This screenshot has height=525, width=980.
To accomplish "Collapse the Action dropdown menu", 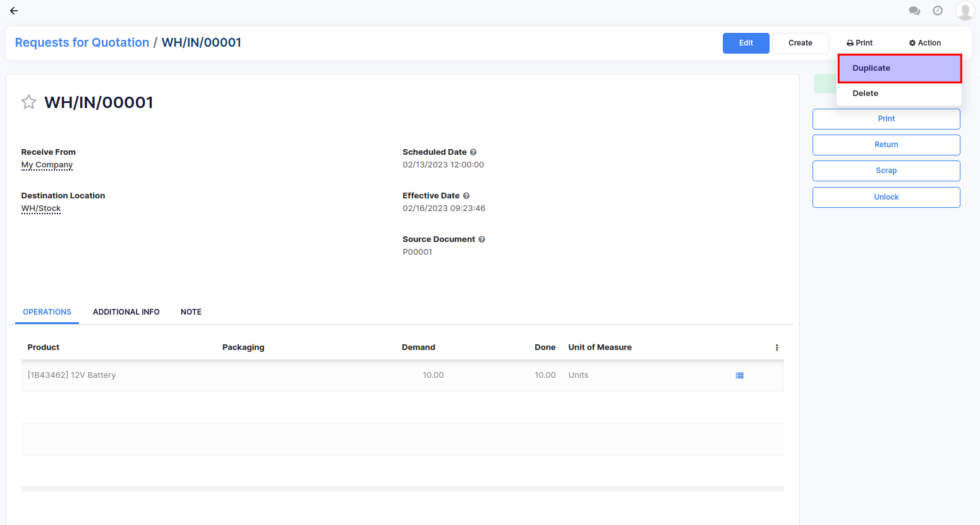I will [924, 43].
